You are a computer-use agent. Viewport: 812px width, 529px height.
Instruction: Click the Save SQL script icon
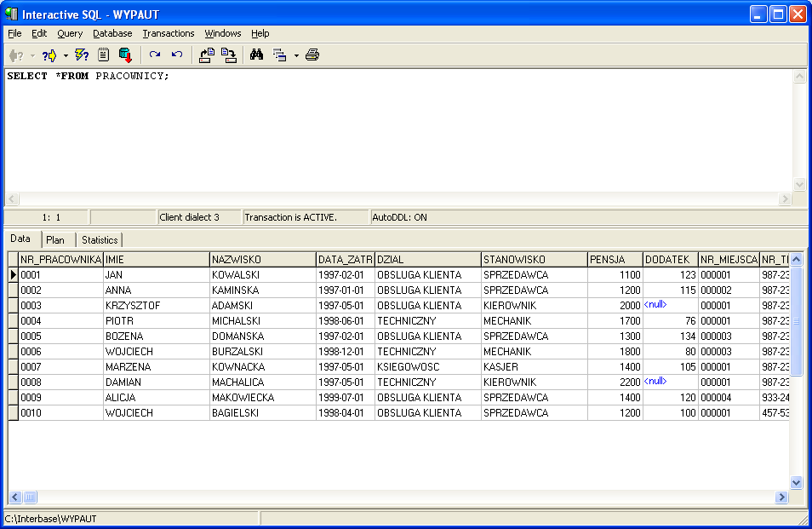pos(229,55)
